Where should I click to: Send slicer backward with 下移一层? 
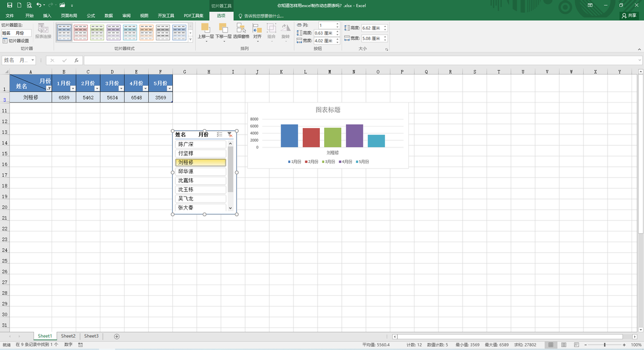[x=223, y=32]
